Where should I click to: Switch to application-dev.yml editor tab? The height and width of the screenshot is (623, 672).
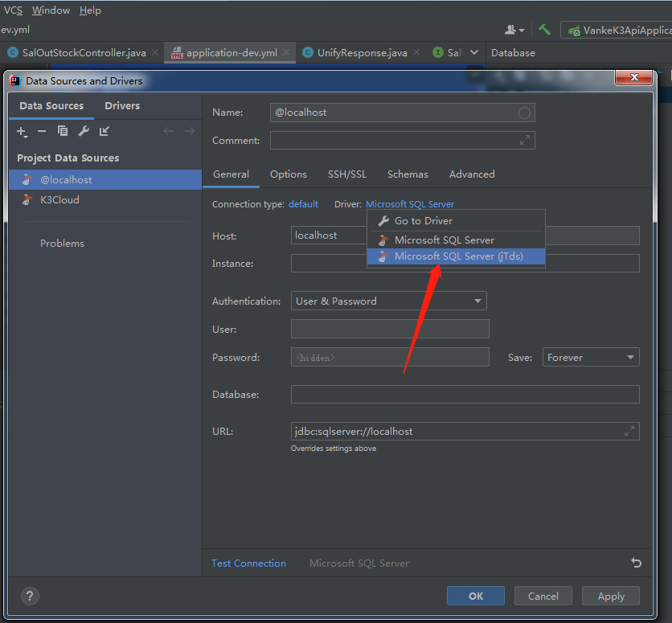pyautogui.click(x=230, y=53)
